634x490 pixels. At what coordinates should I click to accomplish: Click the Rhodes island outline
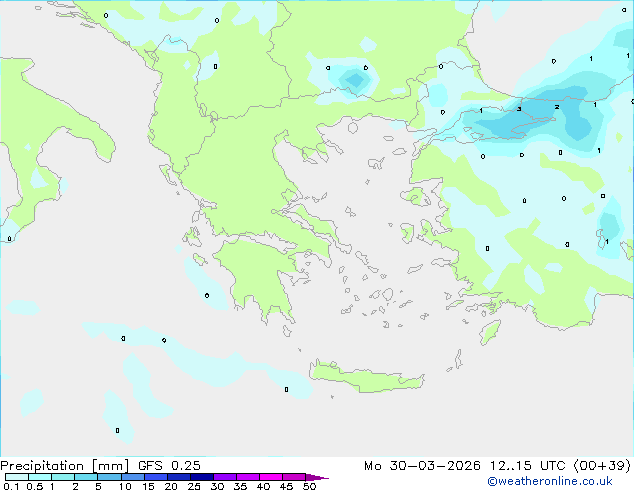[490, 332]
